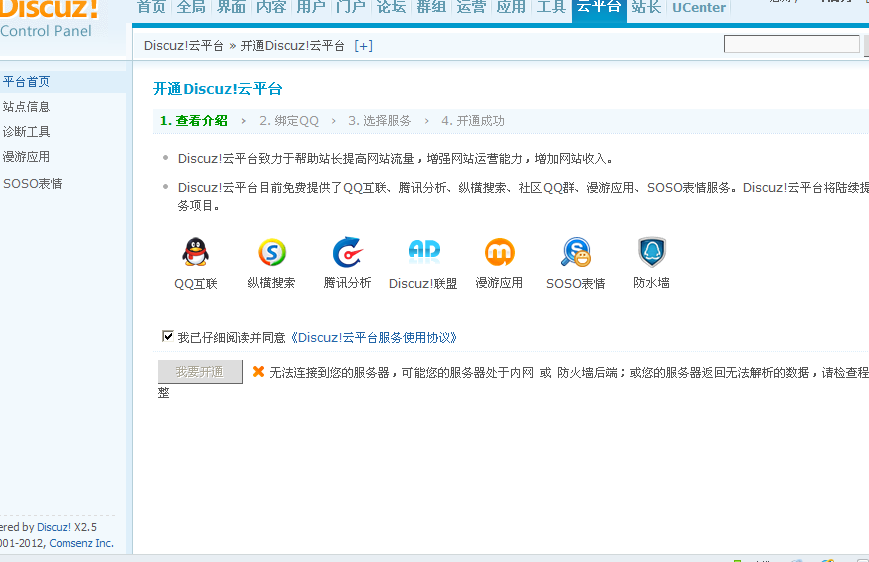The image size is (869, 562).
Task: Focus the search input field at top right
Action: pos(791,44)
